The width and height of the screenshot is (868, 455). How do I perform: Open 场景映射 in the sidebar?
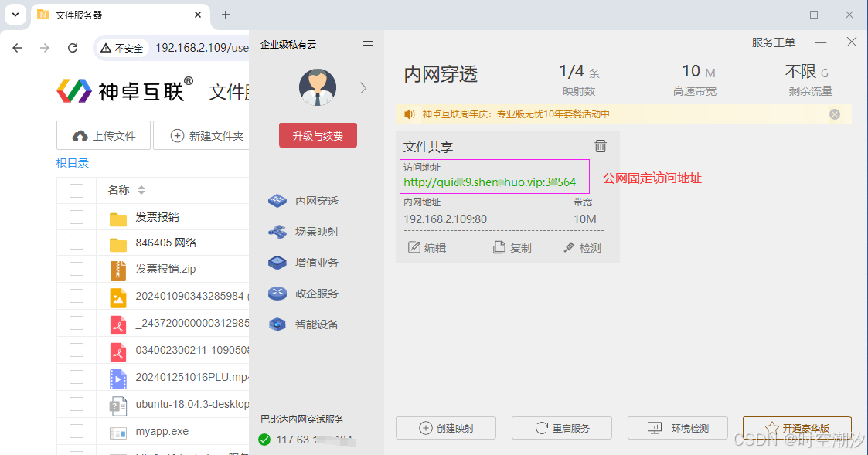tap(317, 232)
